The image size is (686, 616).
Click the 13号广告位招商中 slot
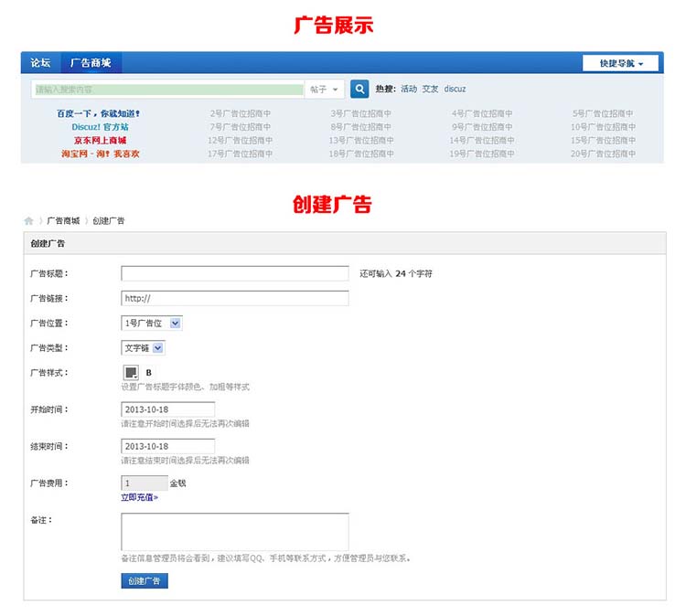pyautogui.click(x=361, y=141)
